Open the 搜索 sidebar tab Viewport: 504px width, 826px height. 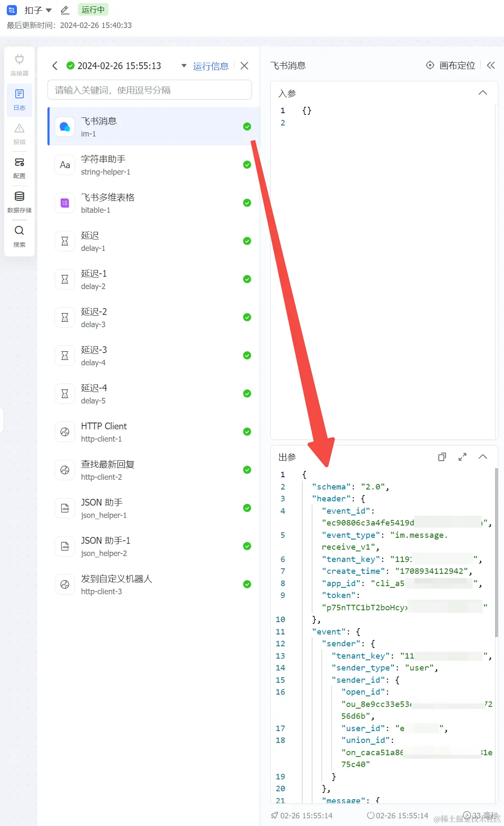click(19, 236)
